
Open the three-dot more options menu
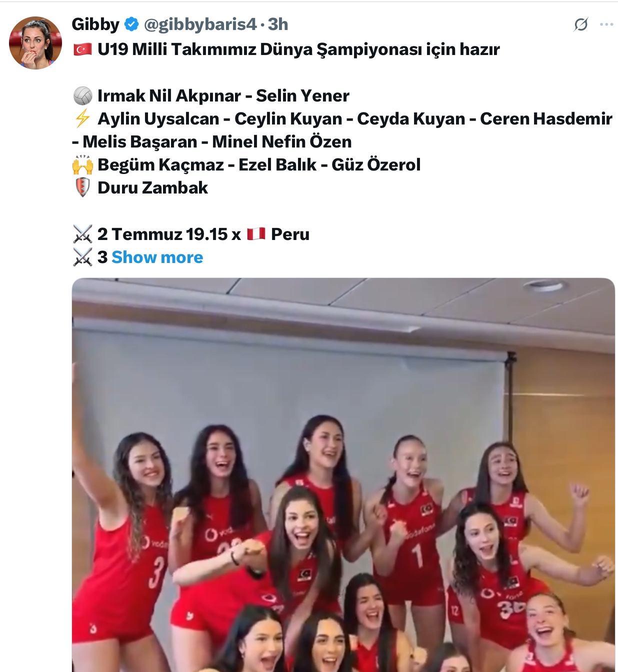606,24
